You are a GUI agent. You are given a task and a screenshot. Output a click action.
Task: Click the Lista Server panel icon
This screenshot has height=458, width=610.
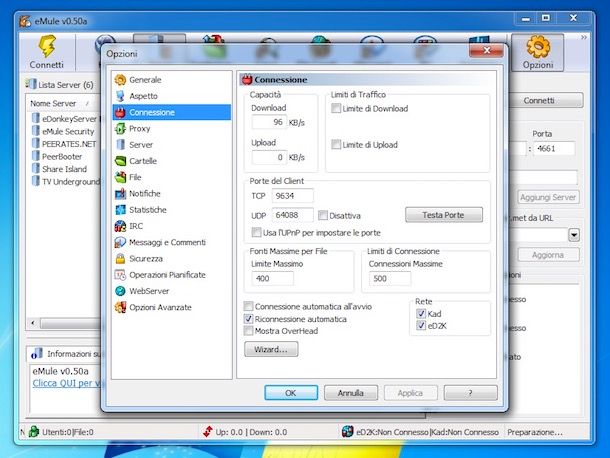coord(31,84)
